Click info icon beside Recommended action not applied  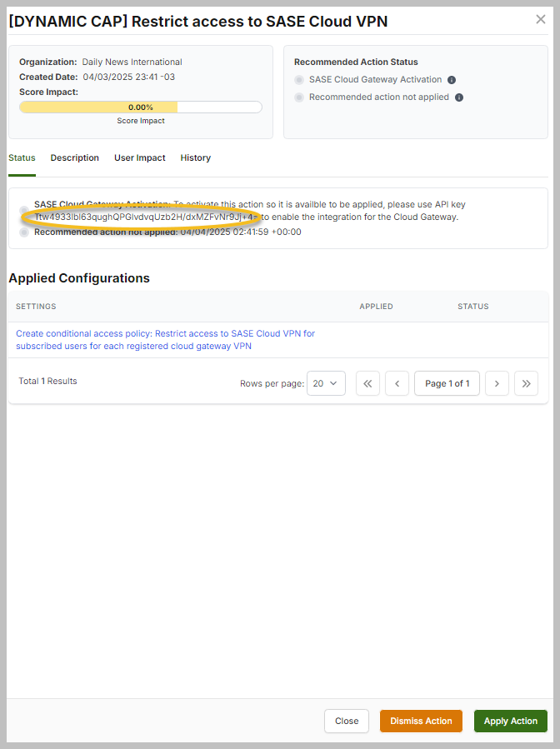click(459, 97)
